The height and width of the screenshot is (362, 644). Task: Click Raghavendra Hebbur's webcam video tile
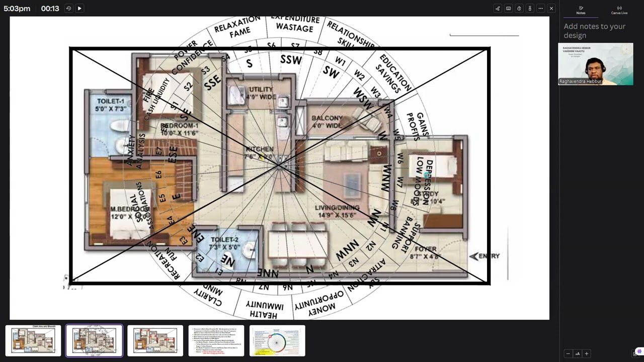(x=596, y=64)
